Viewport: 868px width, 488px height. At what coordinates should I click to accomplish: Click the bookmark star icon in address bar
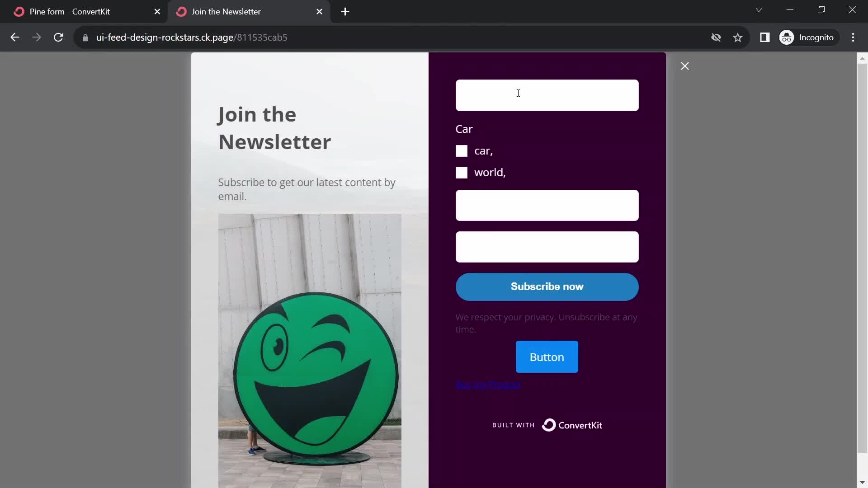(x=737, y=38)
